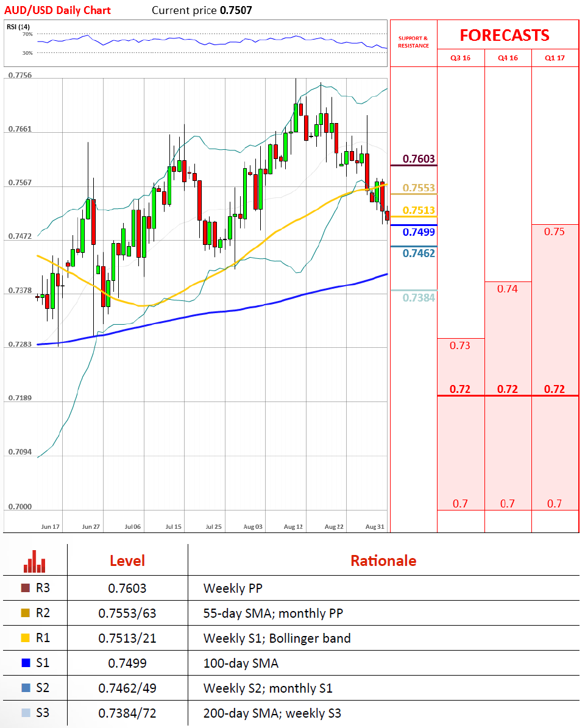585x728 pixels.
Task: Click the red bar chart icon in table header
Action: point(35,561)
